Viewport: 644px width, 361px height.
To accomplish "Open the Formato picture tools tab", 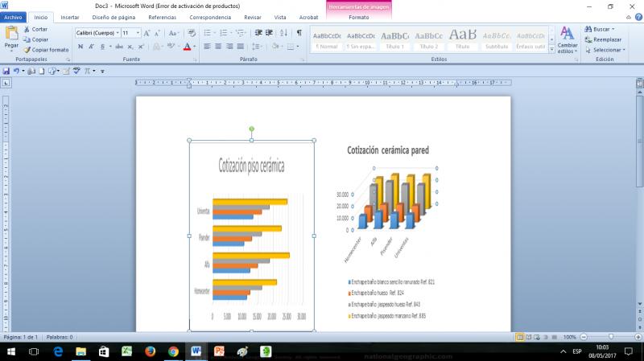I will tap(359, 17).
